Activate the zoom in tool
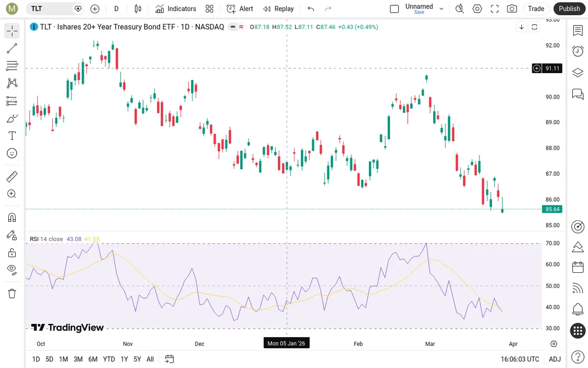 [12, 194]
